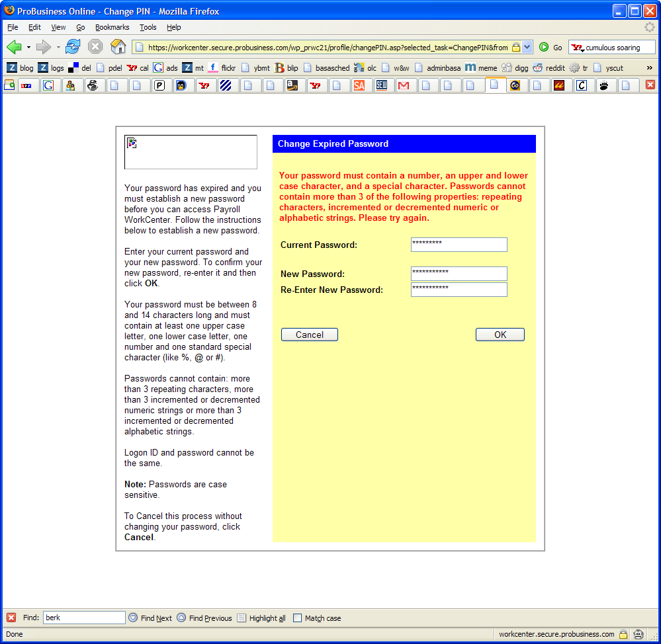661x644 pixels.
Task: Click the OK button
Action: pyautogui.click(x=500, y=335)
